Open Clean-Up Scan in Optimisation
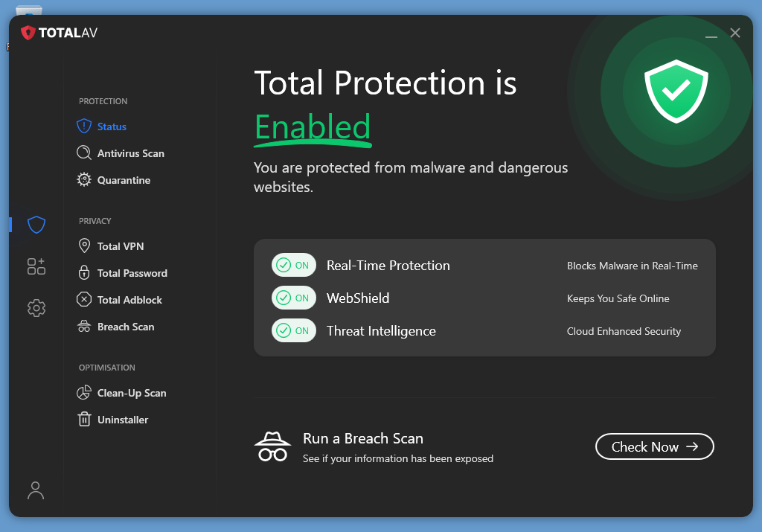This screenshot has width=762, height=532. [x=132, y=393]
